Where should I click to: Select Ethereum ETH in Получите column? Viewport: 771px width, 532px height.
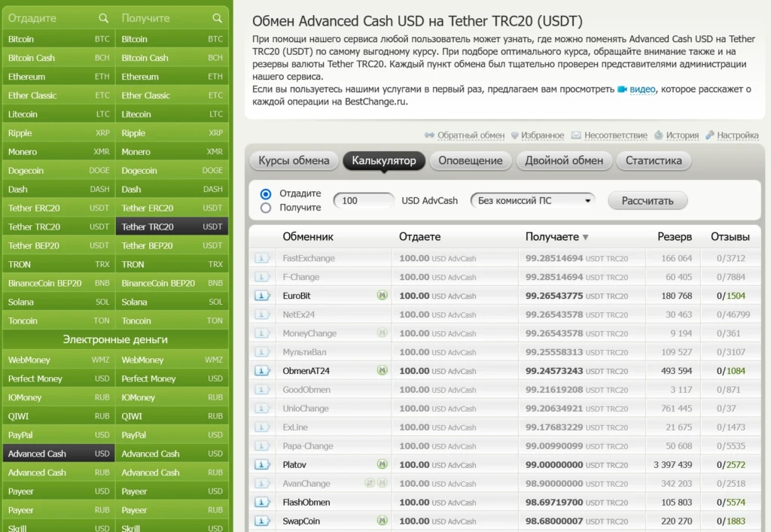tap(172, 77)
